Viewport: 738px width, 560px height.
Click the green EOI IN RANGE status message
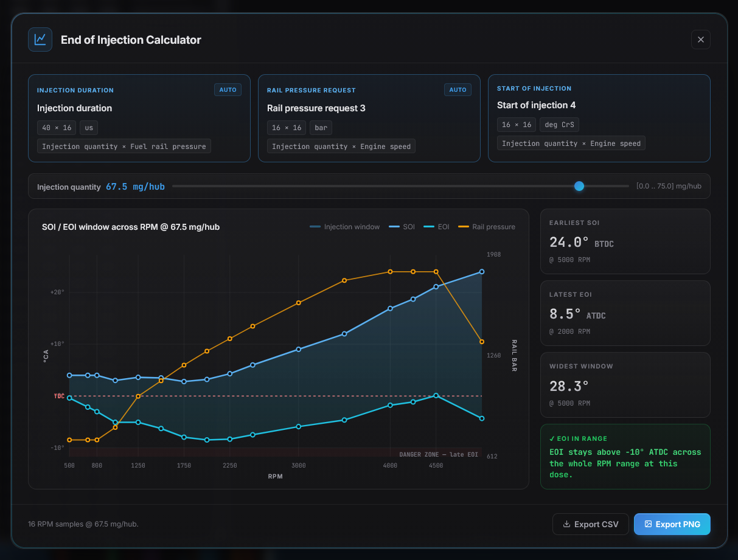625,457
